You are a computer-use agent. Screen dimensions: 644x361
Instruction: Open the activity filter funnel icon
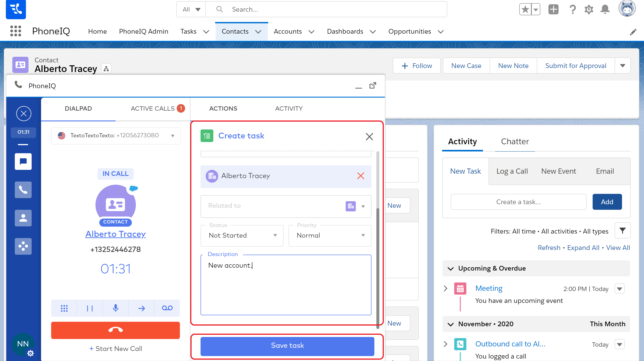(x=622, y=230)
